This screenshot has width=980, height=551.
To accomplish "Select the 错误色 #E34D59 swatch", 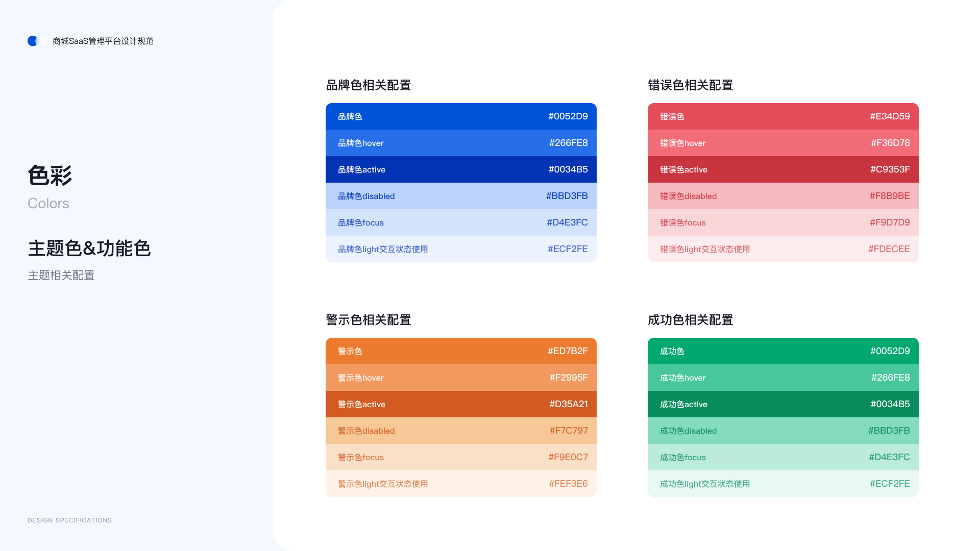I will (782, 116).
